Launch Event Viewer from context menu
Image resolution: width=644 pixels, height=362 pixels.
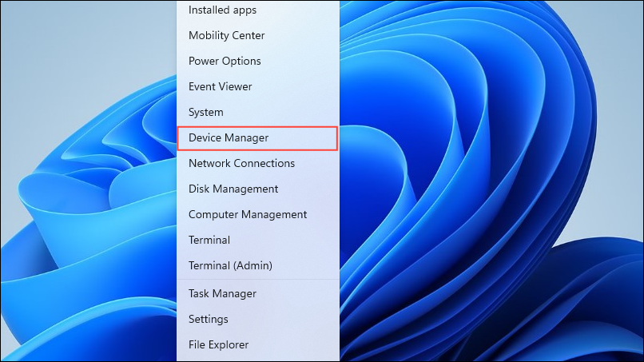click(x=258, y=86)
